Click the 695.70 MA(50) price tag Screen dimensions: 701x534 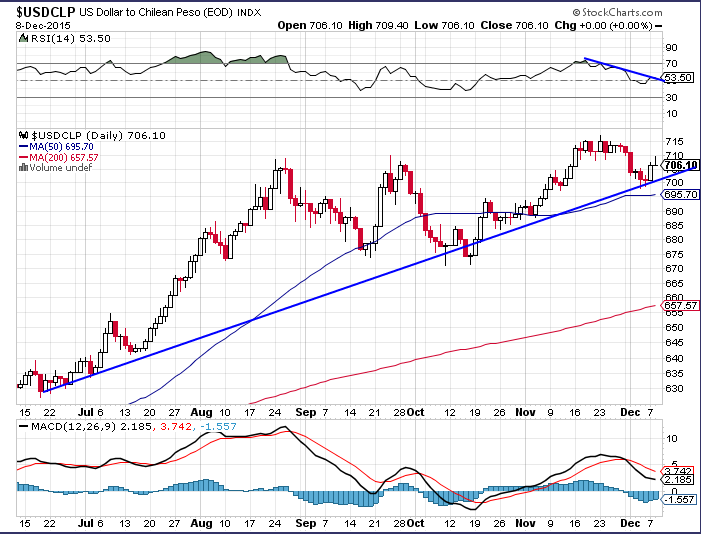tap(681, 195)
